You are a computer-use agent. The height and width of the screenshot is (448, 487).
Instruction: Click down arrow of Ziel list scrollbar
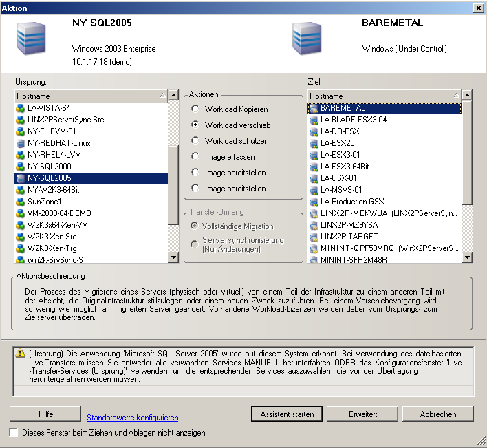pyautogui.click(x=467, y=257)
